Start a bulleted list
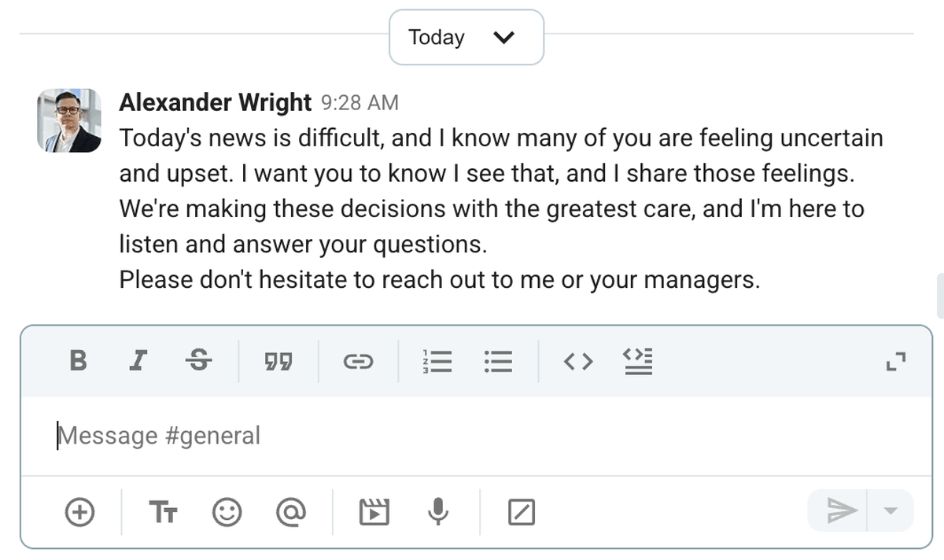This screenshot has height=560, width=944. pos(499,361)
